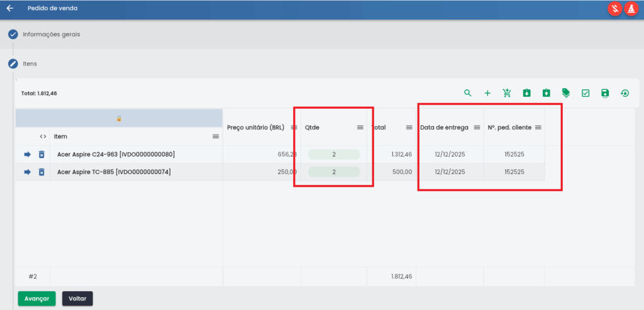Open the Informações gerais step
Viewport: 644px width, 310px height.
[51, 34]
